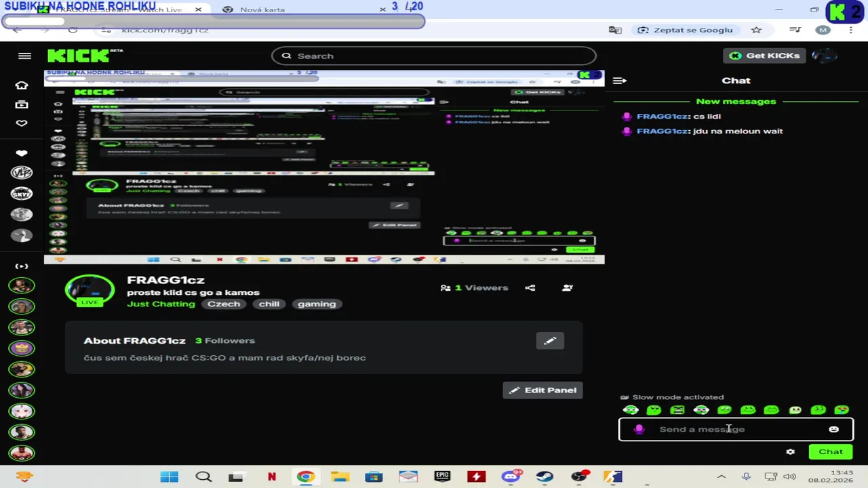Collapse the chat panel with arrow icon
Image resolution: width=868 pixels, height=488 pixels.
[x=619, y=81]
